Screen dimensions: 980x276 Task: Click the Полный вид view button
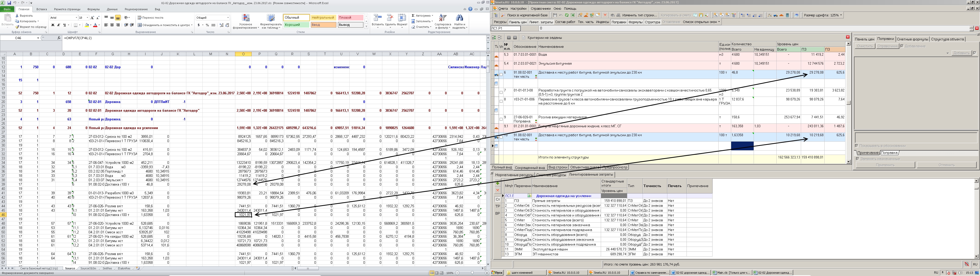click(x=502, y=167)
